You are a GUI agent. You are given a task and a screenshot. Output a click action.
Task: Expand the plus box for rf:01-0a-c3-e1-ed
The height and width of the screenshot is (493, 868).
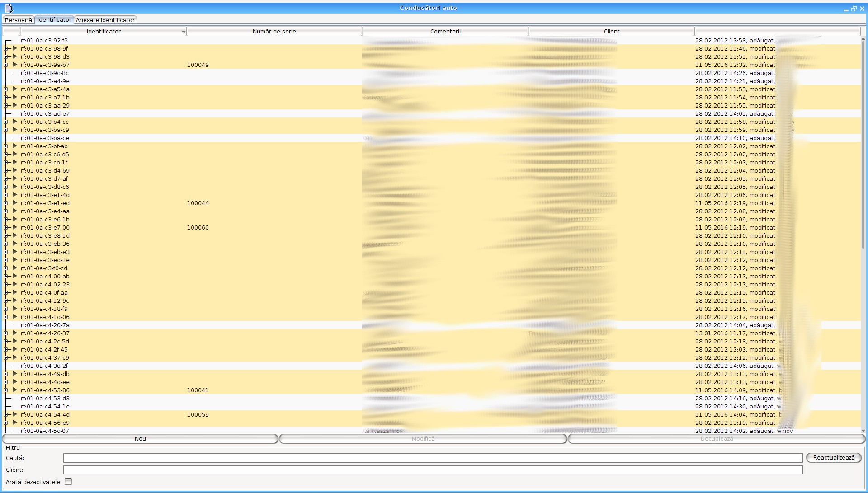(6, 203)
